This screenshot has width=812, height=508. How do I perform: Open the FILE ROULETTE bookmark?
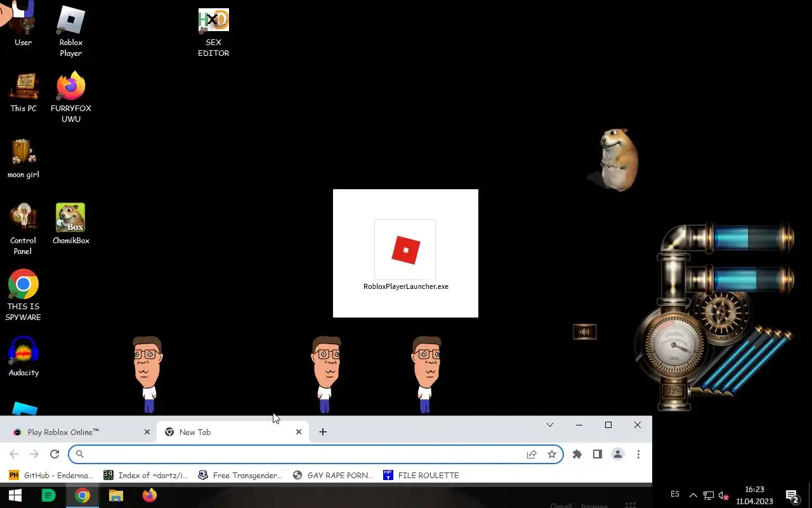pyautogui.click(x=421, y=475)
